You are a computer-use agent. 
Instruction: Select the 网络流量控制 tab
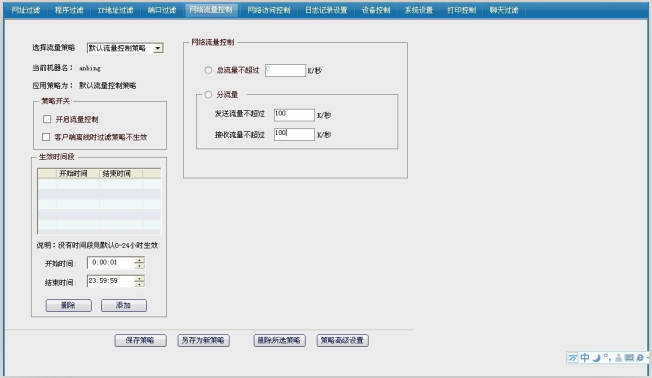(211, 10)
